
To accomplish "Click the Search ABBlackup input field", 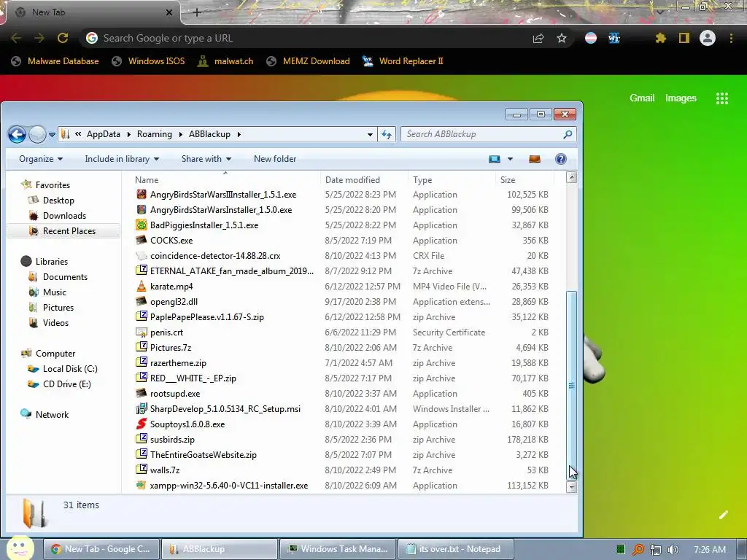I will tap(489, 134).
